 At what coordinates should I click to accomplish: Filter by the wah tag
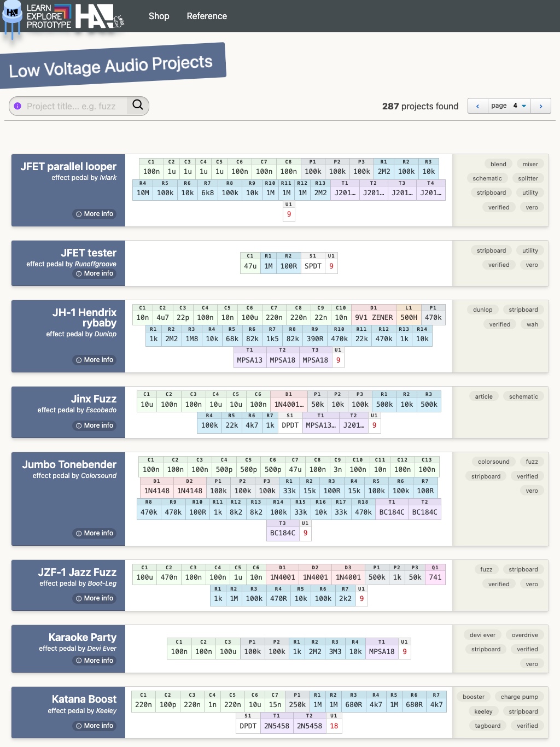click(532, 324)
